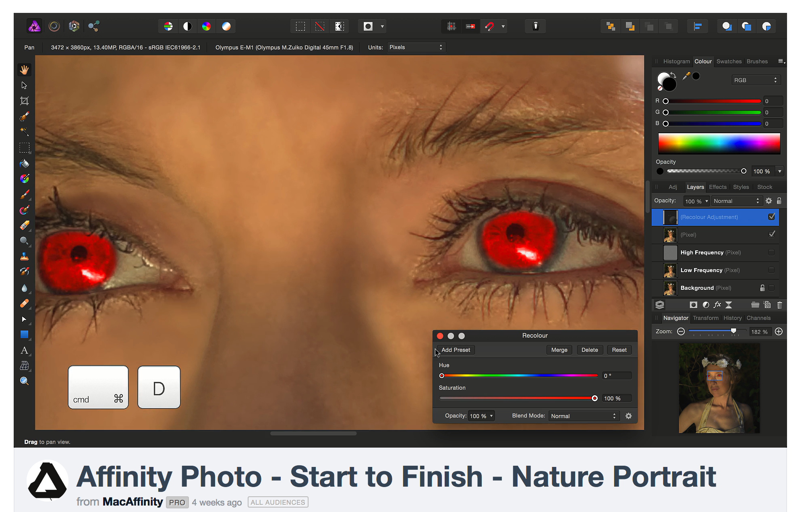Switch to the Histogram tab
Image resolution: width=812 pixels, height=512 pixels.
pos(676,61)
